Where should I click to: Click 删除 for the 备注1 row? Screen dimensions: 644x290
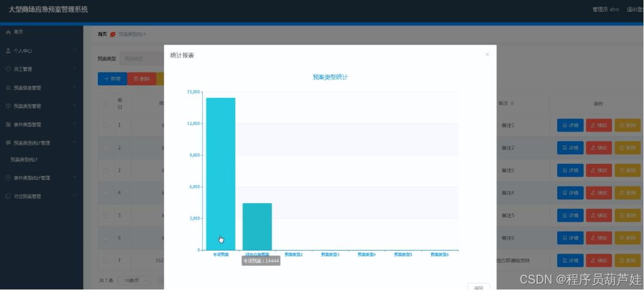(628, 125)
